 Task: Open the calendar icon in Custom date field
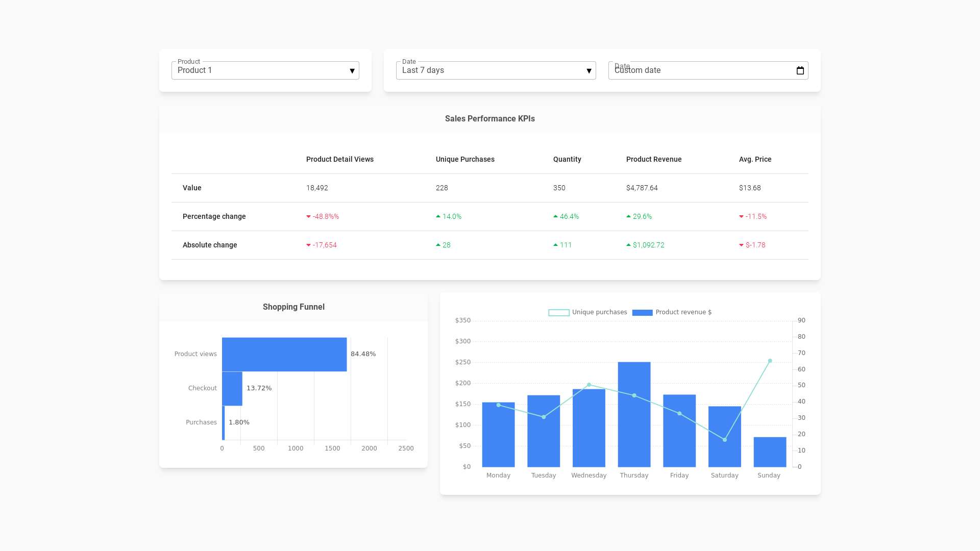(800, 70)
